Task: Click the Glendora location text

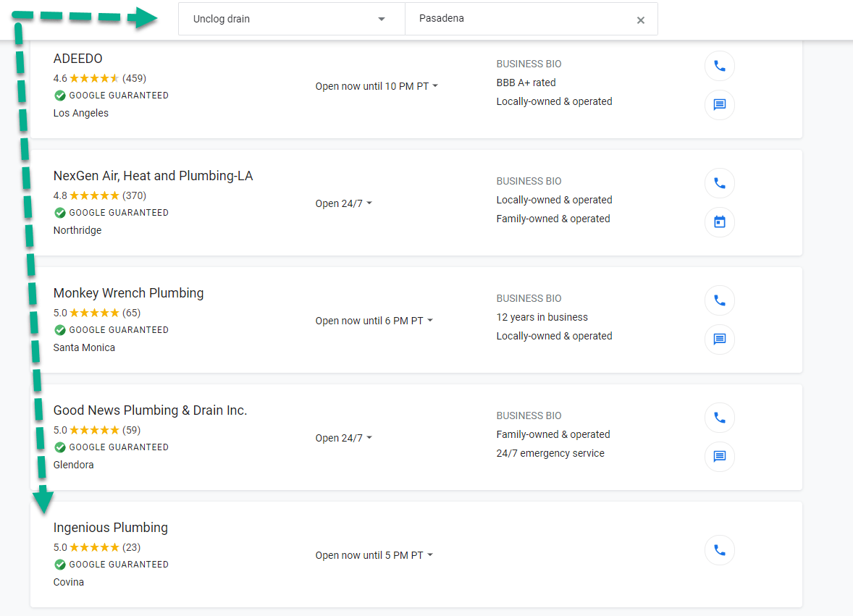Action: point(73,465)
